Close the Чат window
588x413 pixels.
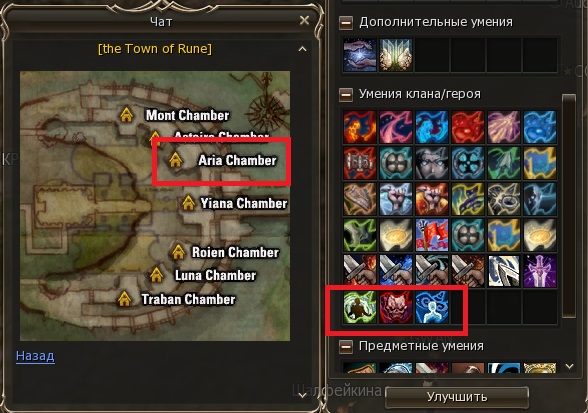(304, 20)
